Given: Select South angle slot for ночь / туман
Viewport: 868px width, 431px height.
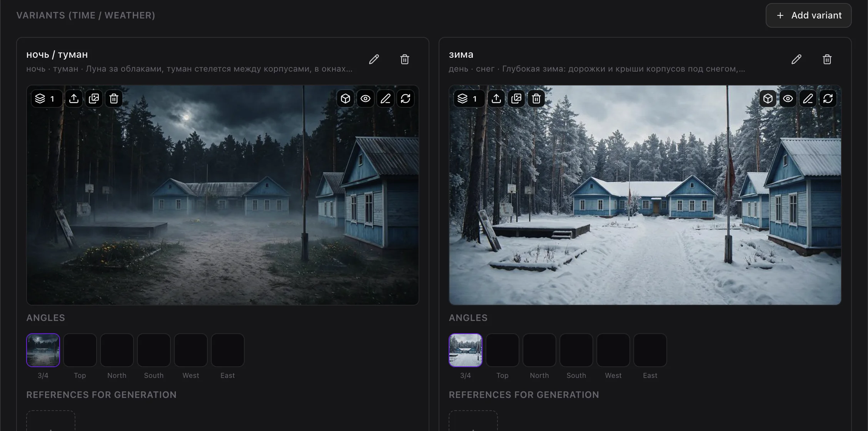Looking at the screenshot, I should point(154,350).
